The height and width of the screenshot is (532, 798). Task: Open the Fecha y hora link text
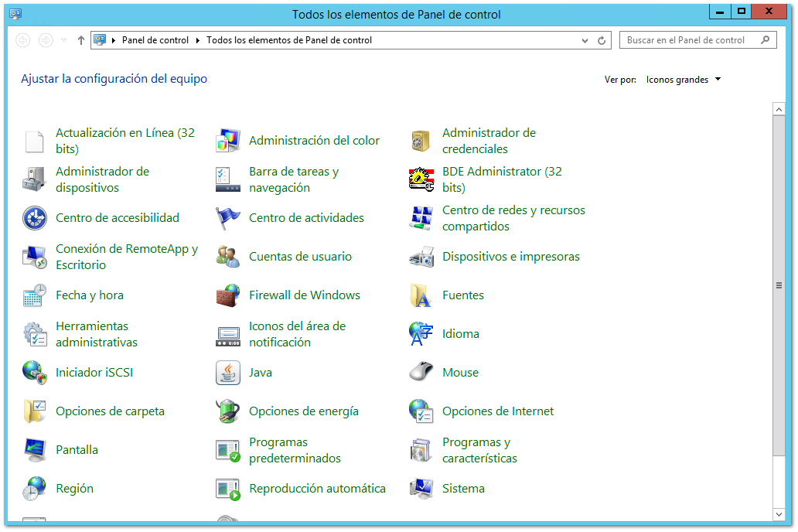[x=90, y=295]
